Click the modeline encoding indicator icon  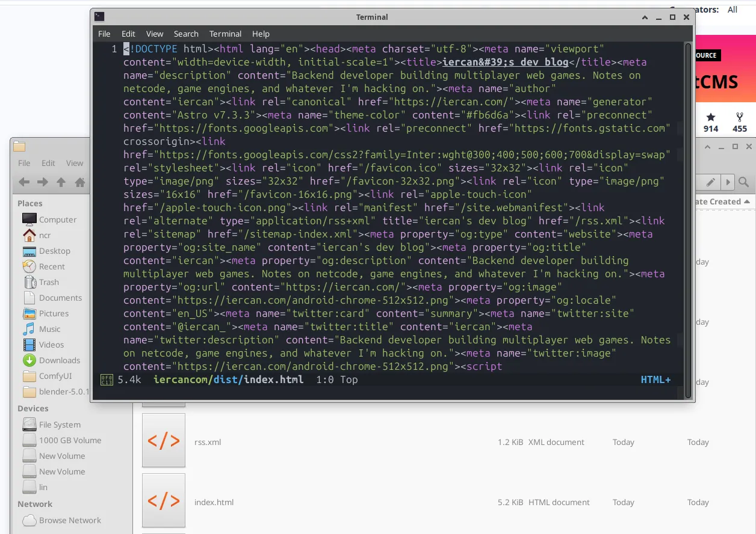click(107, 380)
